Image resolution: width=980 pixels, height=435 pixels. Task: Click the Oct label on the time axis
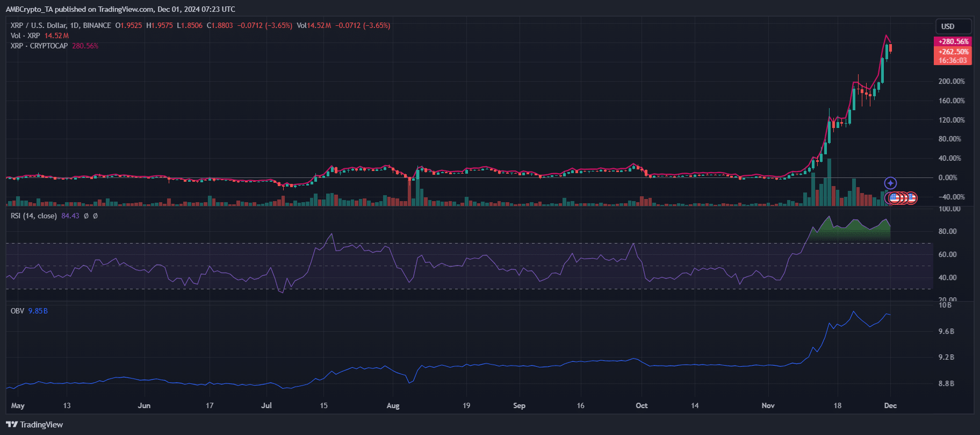point(642,405)
